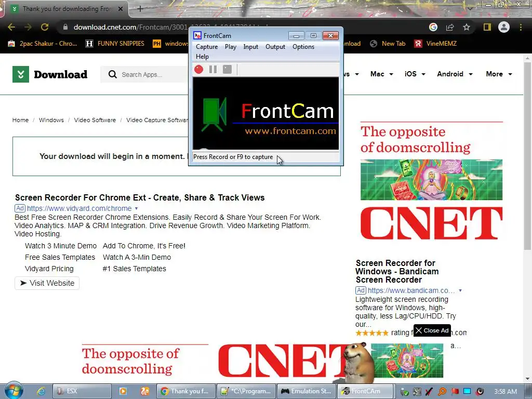Go to the Windows breadcrumb link

coord(51,120)
